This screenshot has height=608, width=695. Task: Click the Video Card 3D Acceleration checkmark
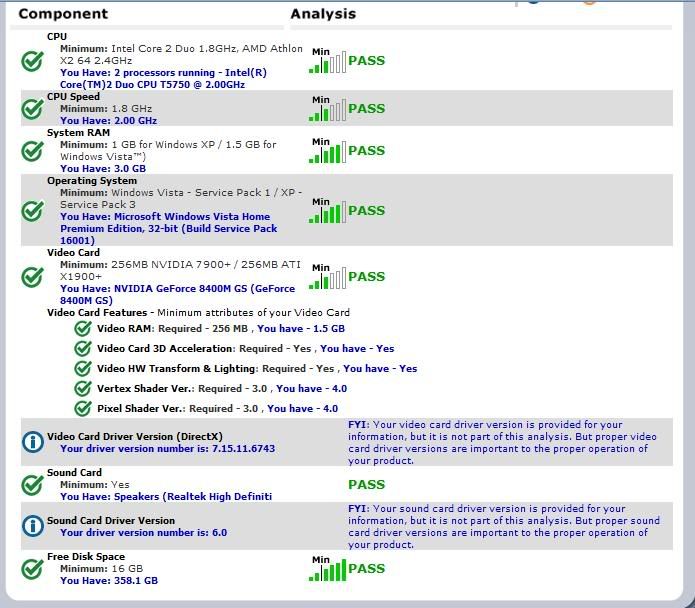click(83, 348)
